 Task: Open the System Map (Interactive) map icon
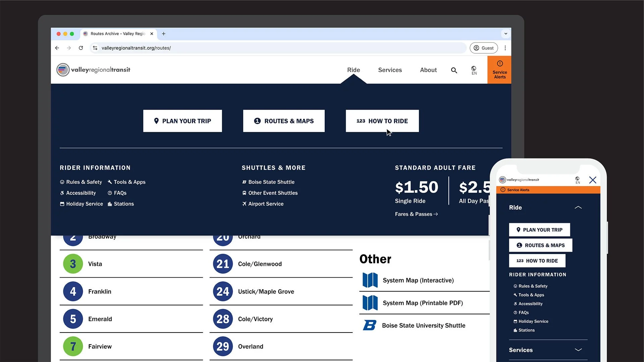pos(370,280)
